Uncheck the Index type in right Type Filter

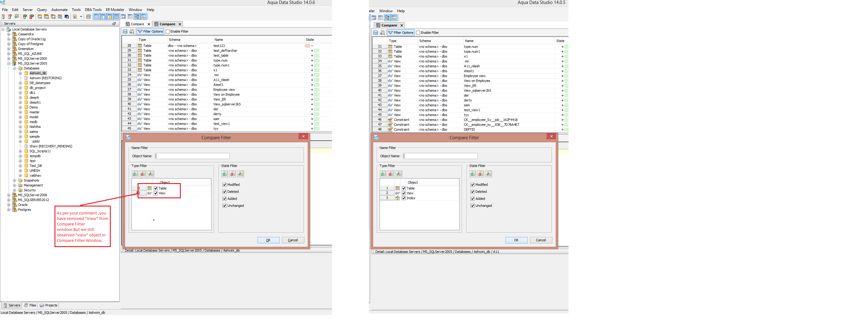(404, 198)
